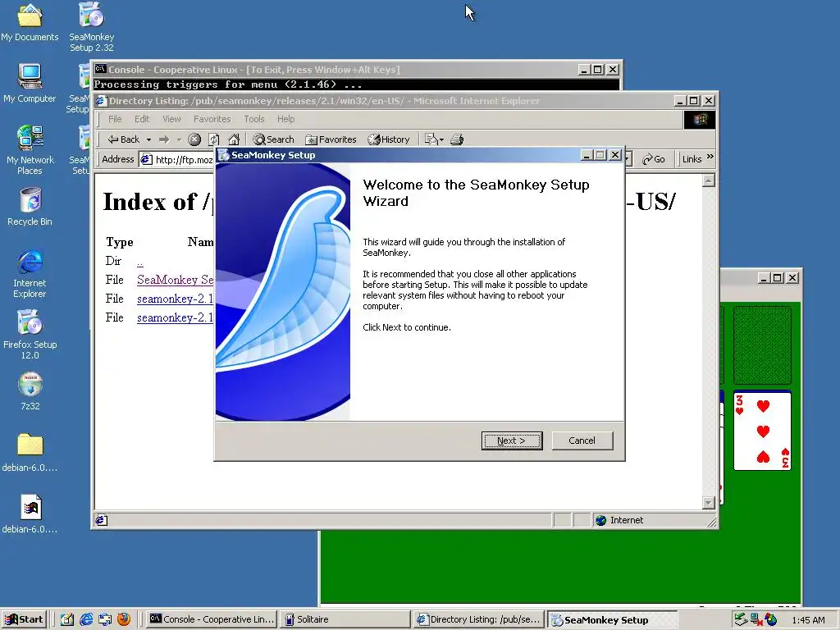Click the safely remove hardware tray icon

point(741,620)
